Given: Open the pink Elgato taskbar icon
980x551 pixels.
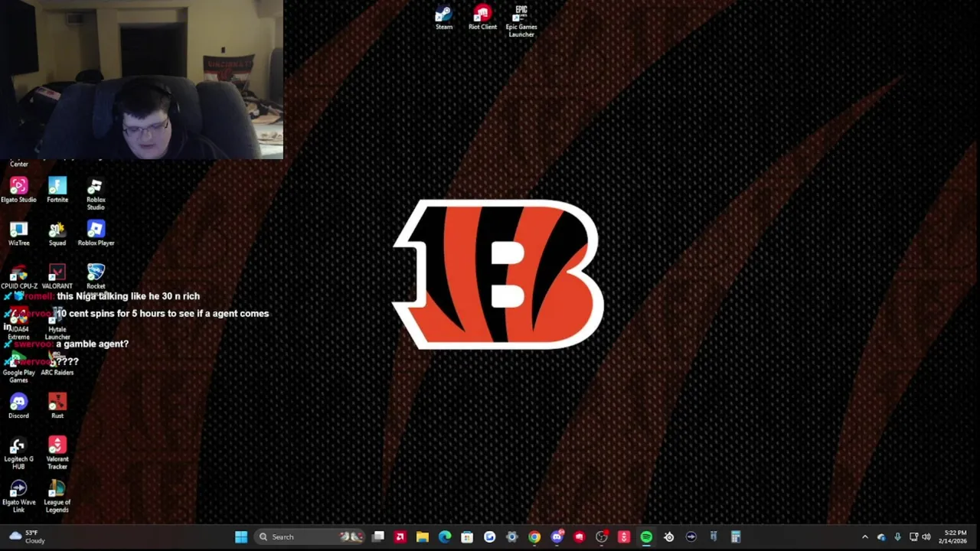Looking at the screenshot, I should pos(624,537).
